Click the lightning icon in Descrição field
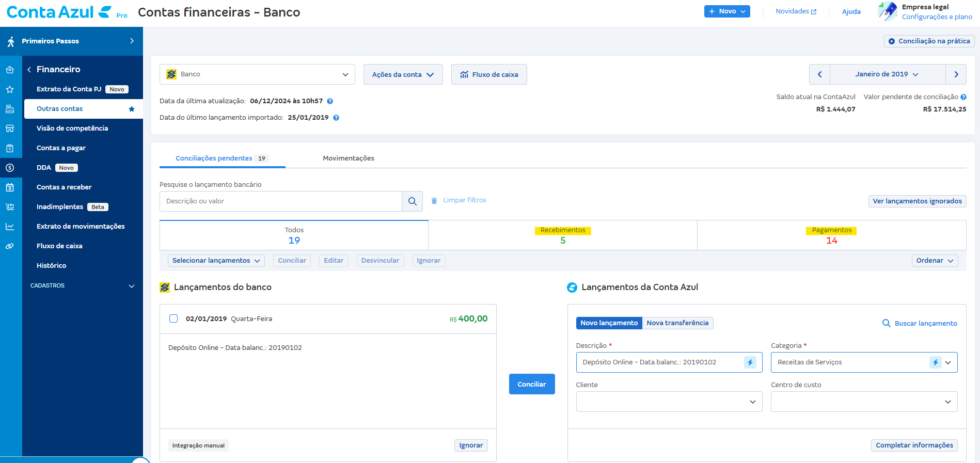This screenshot has height=463, width=980. 750,362
